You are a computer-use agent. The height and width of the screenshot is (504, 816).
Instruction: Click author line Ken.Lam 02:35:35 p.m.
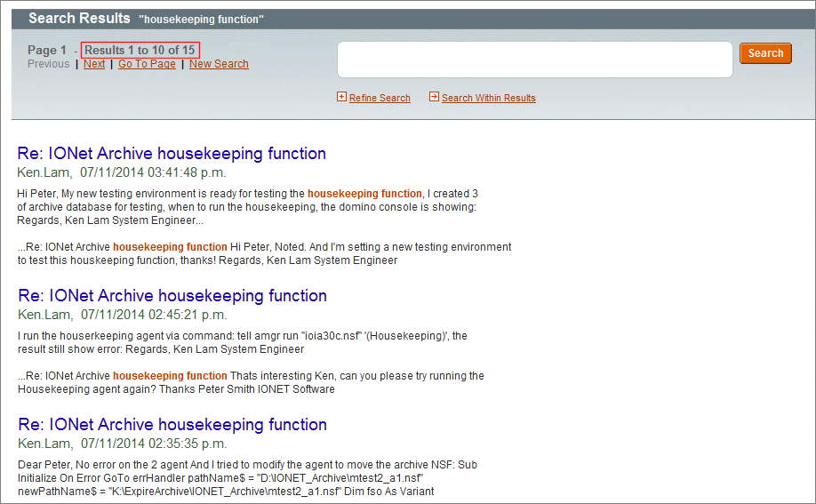(123, 444)
